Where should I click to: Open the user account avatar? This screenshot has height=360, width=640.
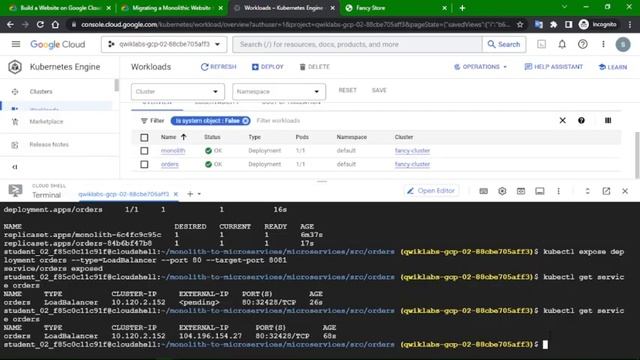(x=623, y=44)
